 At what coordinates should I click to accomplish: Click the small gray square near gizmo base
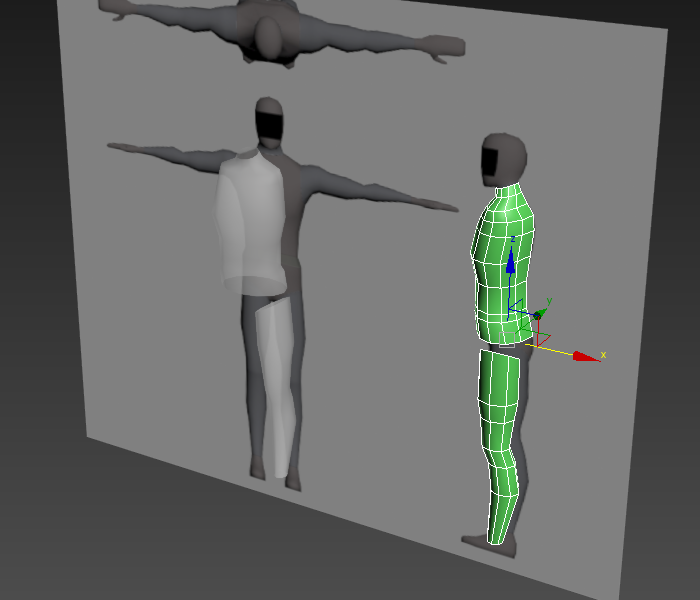point(507,339)
